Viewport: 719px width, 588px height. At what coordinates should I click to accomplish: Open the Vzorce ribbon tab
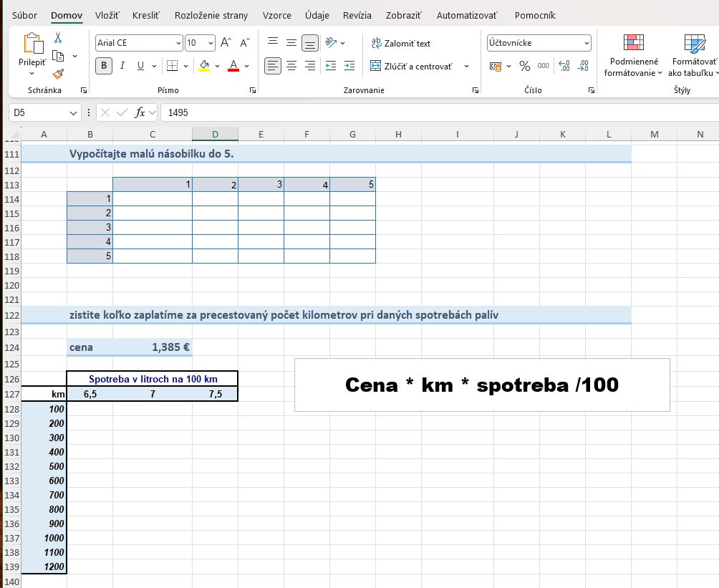coord(276,15)
